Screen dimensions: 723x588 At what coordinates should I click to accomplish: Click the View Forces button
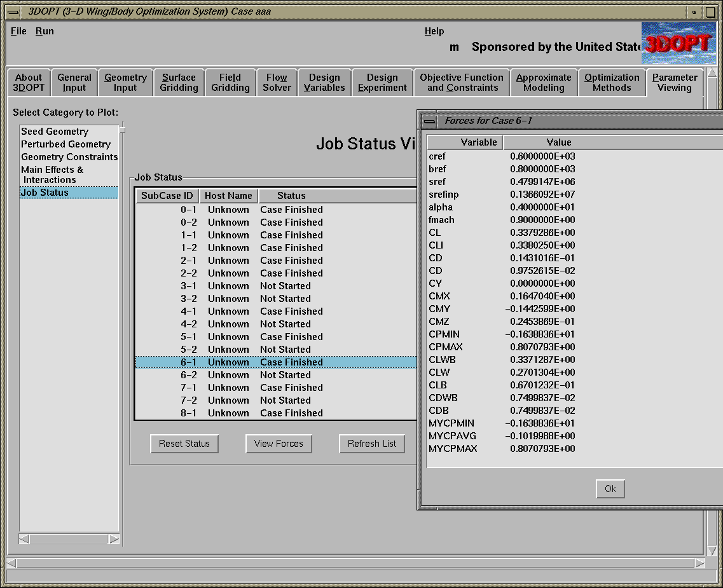(x=279, y=444)
